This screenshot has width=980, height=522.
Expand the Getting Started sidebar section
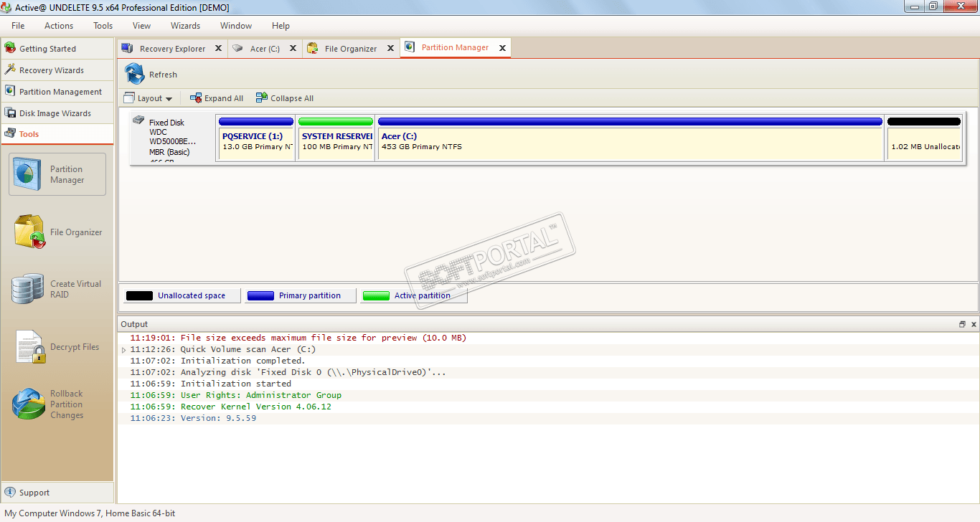57,48
